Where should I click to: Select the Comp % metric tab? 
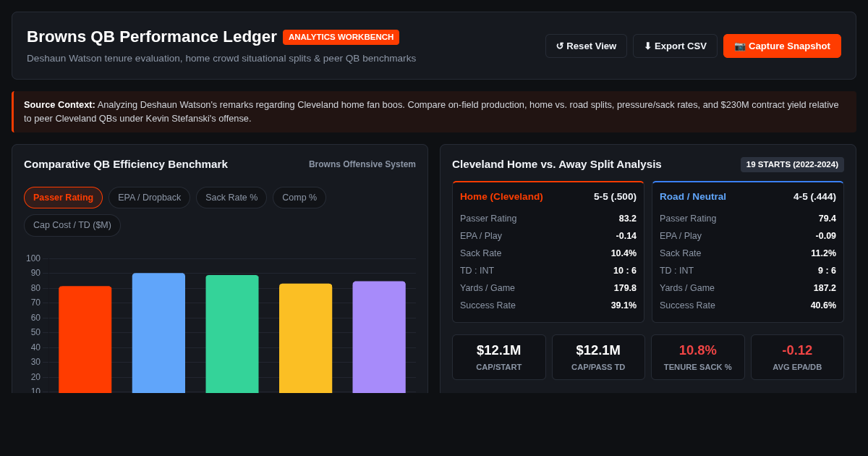(x=299, y=198)
